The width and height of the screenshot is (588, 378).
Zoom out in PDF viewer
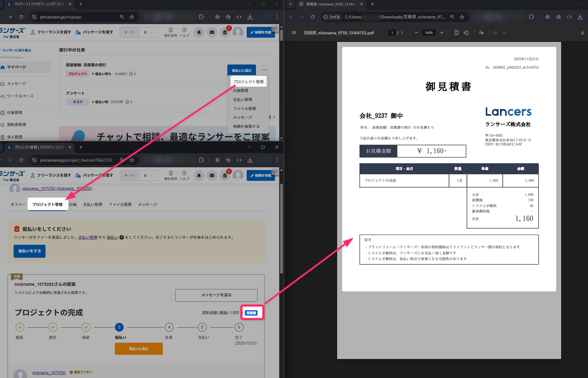(x=416, y=33)
